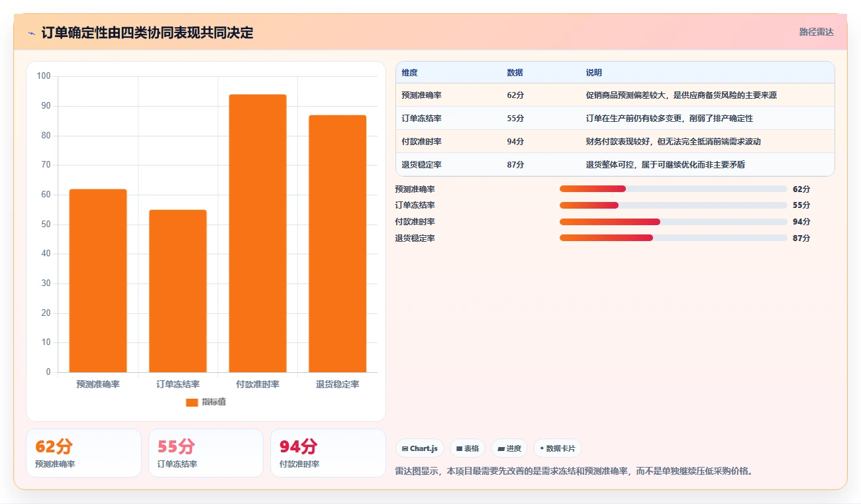Click the lightning icon beside the title

pyautogui.click(x=32, y=33)
